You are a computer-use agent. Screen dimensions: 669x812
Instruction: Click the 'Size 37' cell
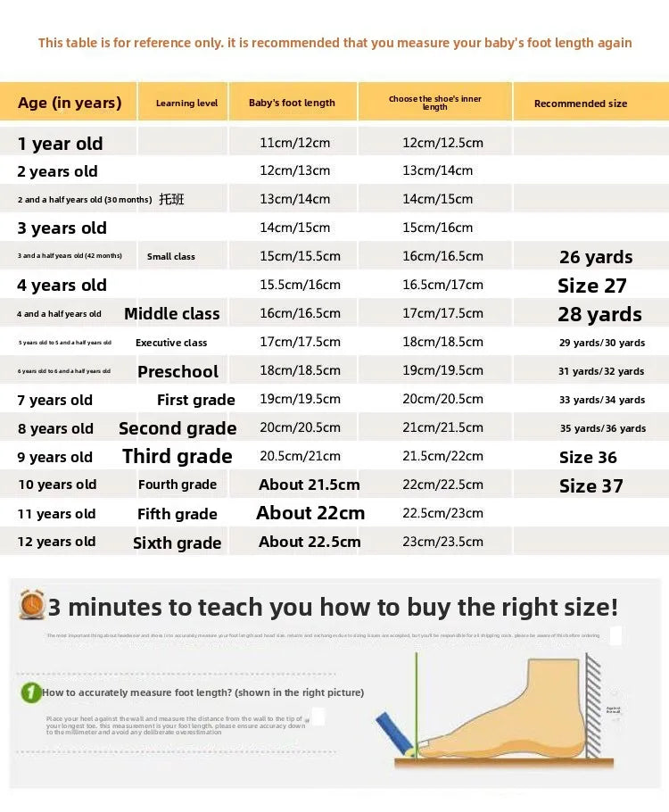(x=591, y=485)
